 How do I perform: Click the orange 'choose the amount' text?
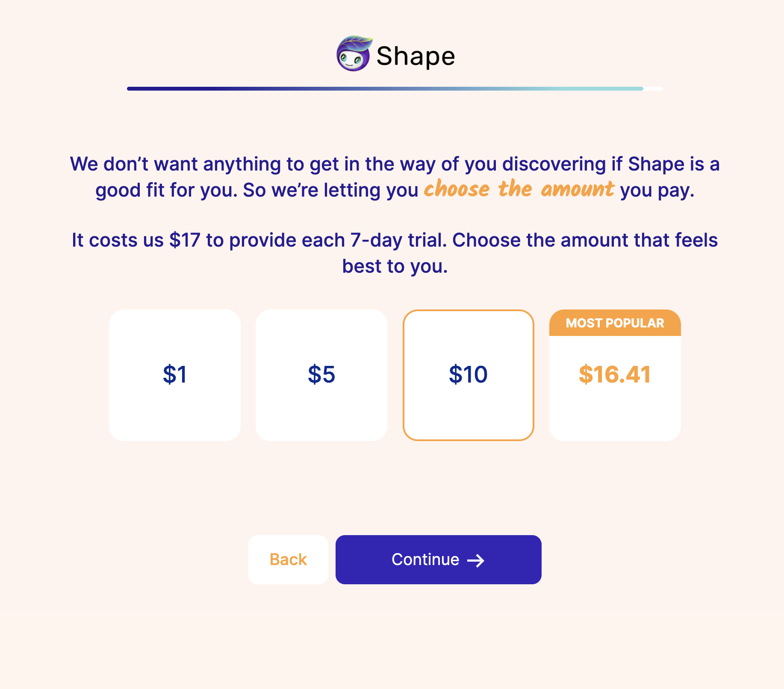(x=519, y=189)
